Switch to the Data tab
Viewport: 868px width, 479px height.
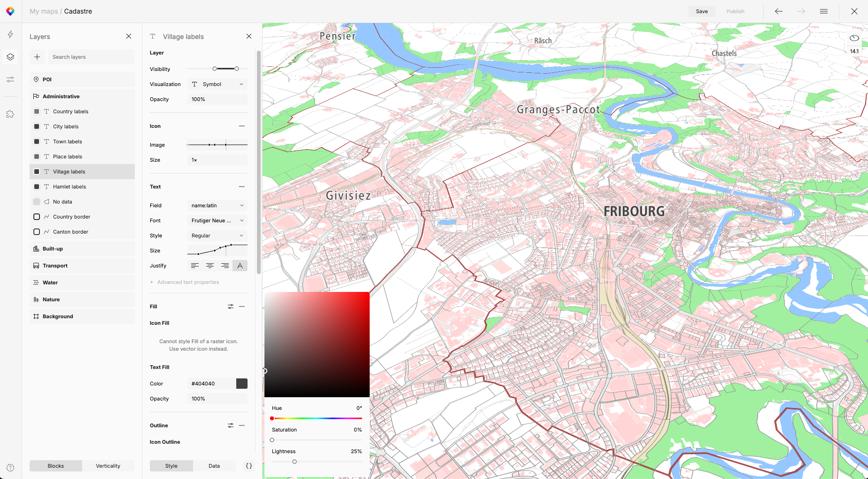point(214,466)
